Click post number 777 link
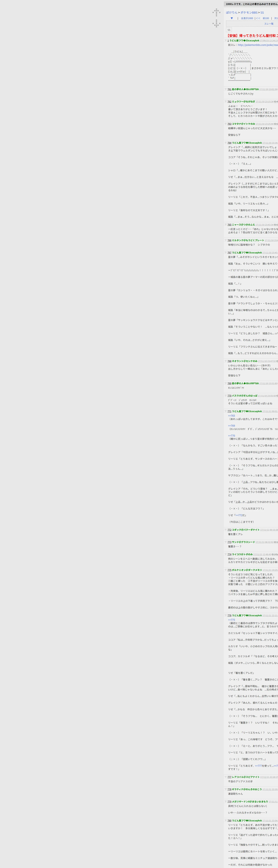This screenshot has width=278, height=868. [x=229, y=777]
